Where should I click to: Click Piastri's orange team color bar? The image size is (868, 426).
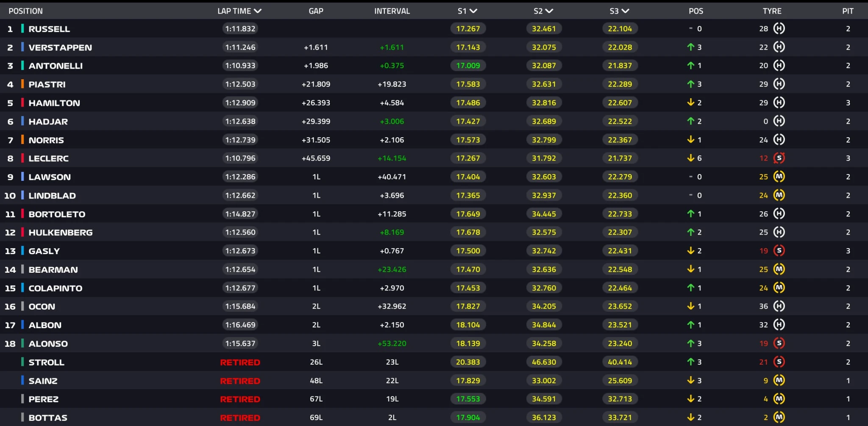point(22,84)
